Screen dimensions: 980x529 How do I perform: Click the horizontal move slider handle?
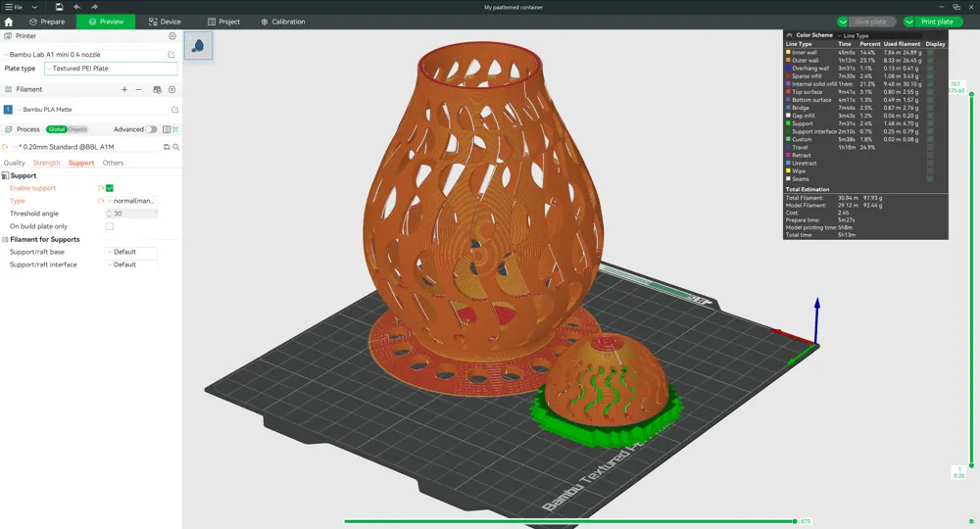click(795, 521)
